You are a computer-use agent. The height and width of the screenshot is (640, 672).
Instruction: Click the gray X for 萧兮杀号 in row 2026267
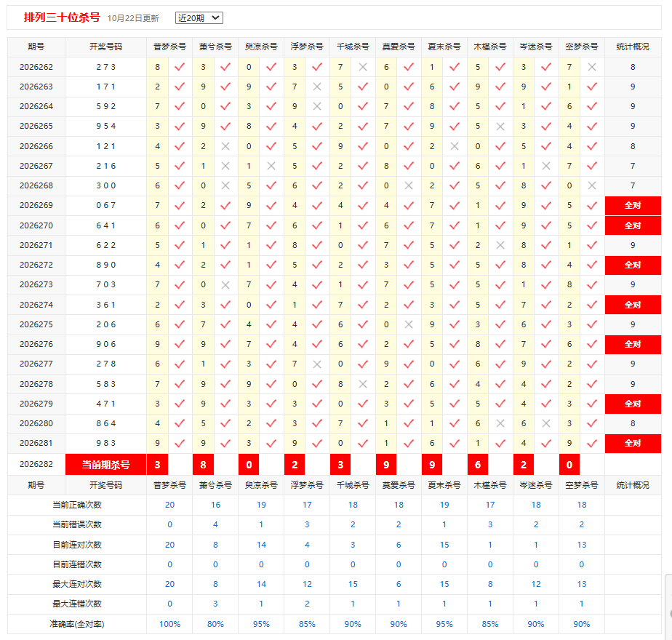[225, 166]
